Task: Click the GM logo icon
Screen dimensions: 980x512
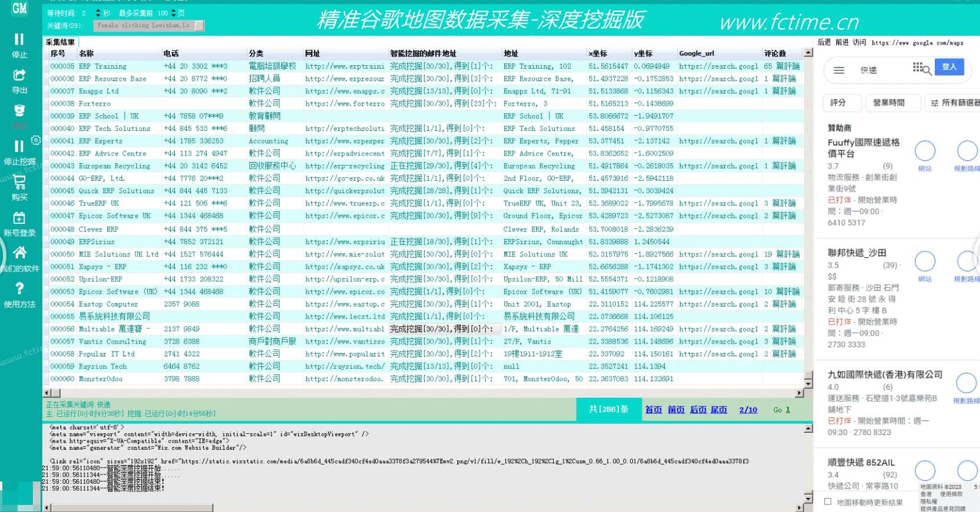Action: tap(19, 8)
